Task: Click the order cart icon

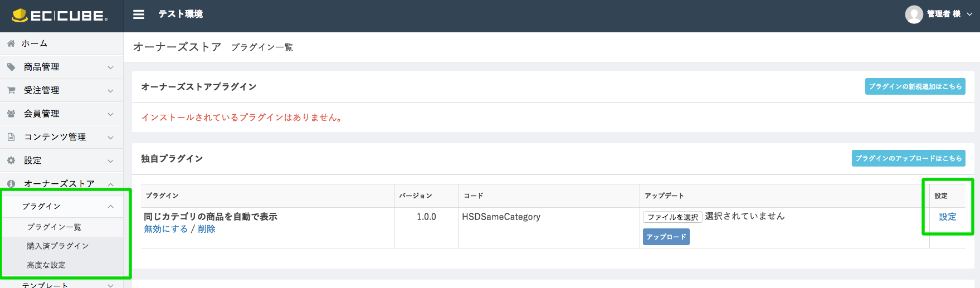Action: [11, 90]
